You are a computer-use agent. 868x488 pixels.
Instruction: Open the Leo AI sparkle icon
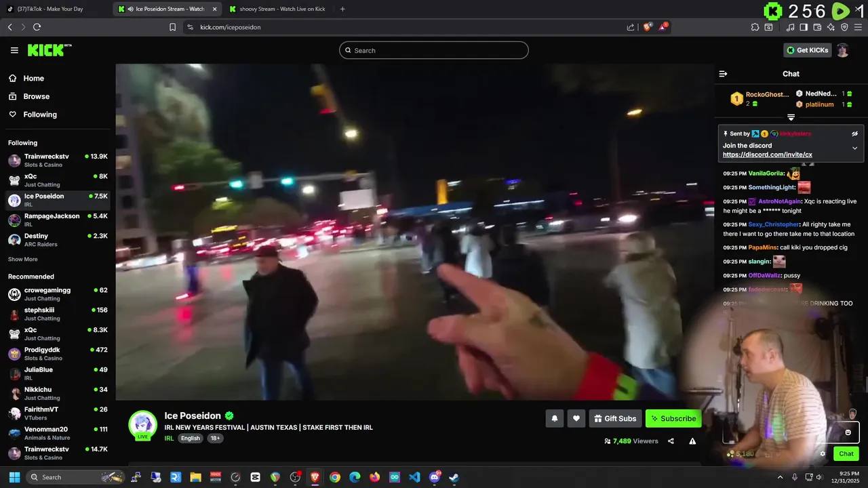(x=831, y=27)
